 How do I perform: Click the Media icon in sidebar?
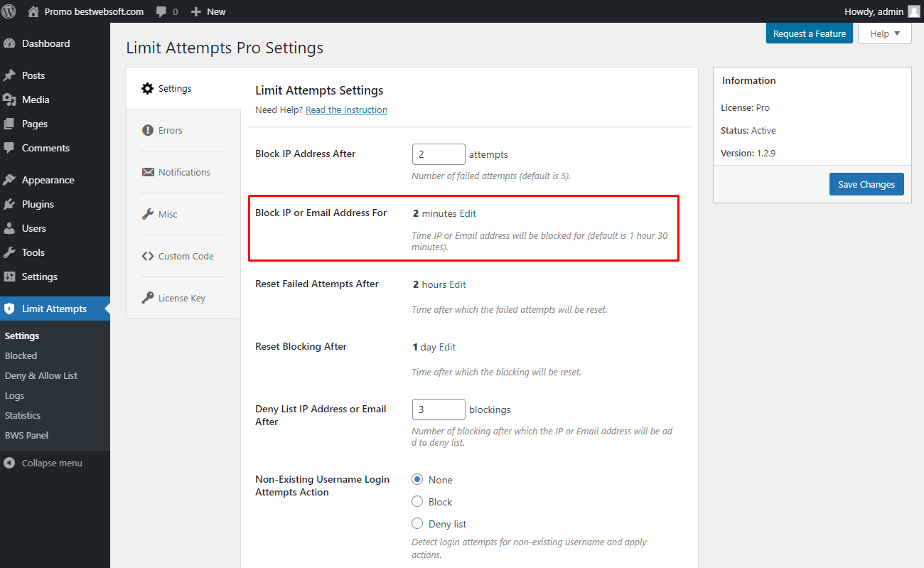coord(9,100)
